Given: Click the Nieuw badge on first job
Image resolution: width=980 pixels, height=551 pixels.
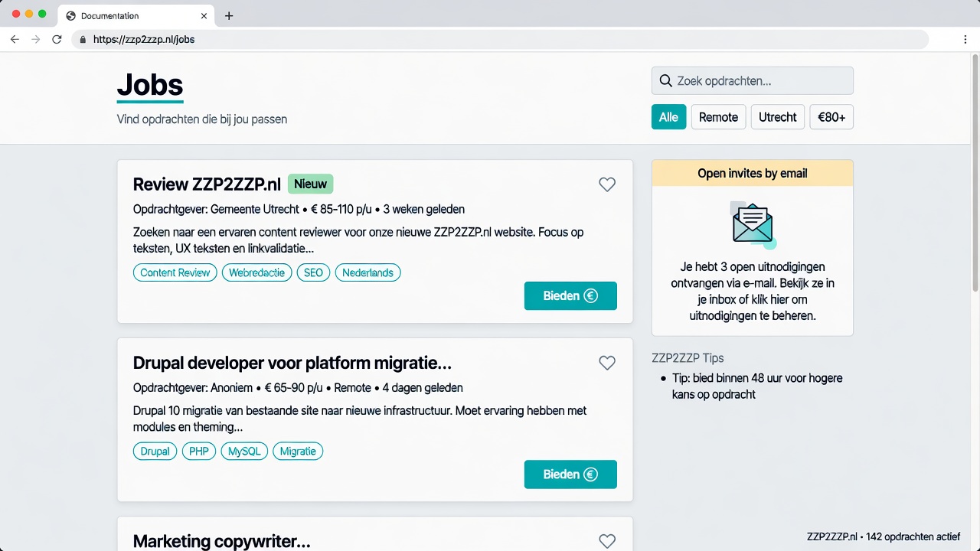Looking at the screenshot, I should (x=311, y=184).
